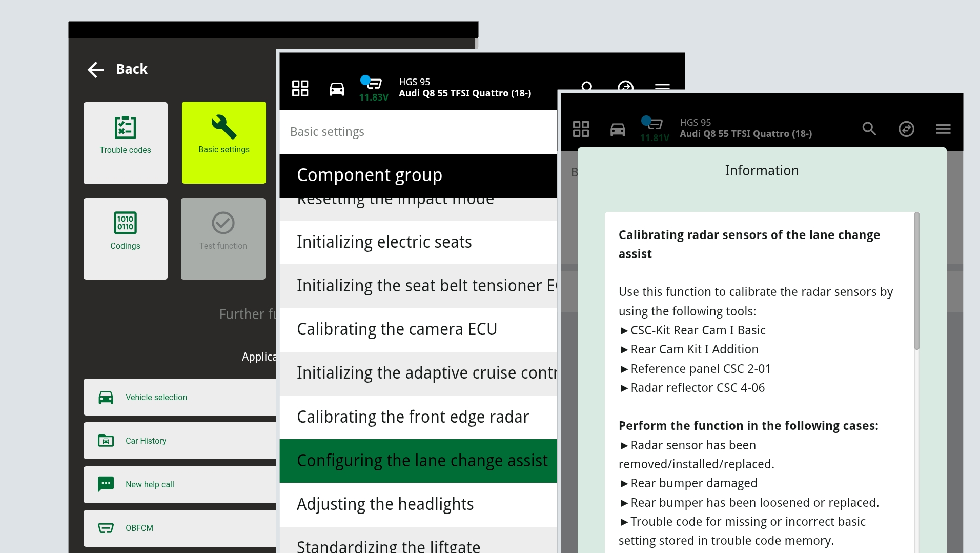The height and width of the screenshot is (553, 980).
Task: Click the grid apps icon in middle window
Action: 300,88
